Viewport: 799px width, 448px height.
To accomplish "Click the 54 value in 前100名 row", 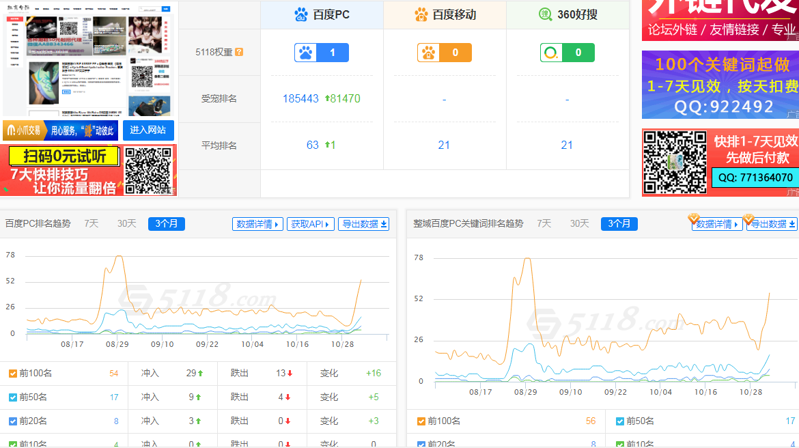I will (x=114, y=374).
